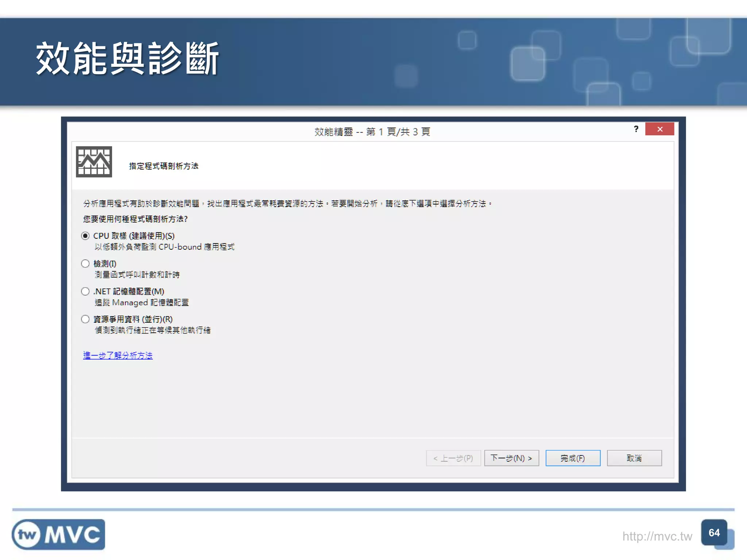Click the dialog title 效能精靈 -- 第 1 頁/共 3 頁
The image size is (747, 560).
pos(372,132)
